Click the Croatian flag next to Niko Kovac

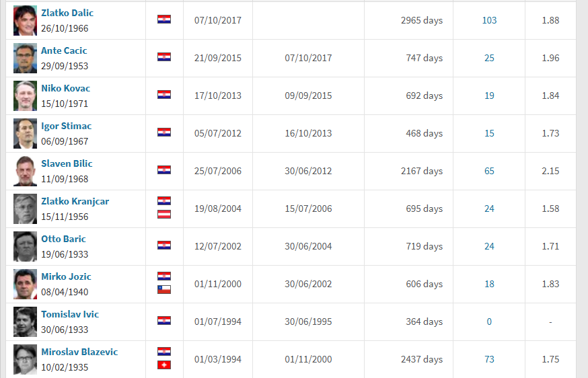[x=164, y=95]
